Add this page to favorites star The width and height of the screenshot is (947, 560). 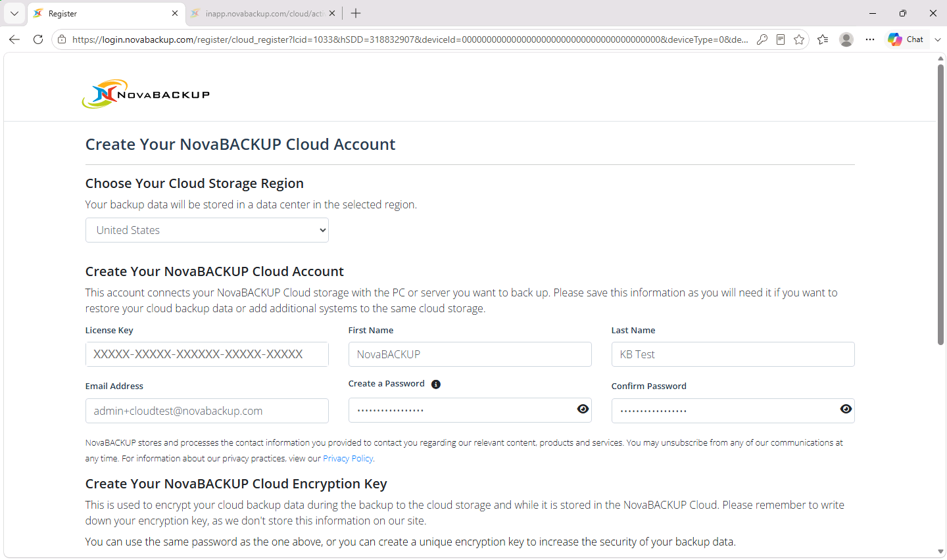pos(799,39)
